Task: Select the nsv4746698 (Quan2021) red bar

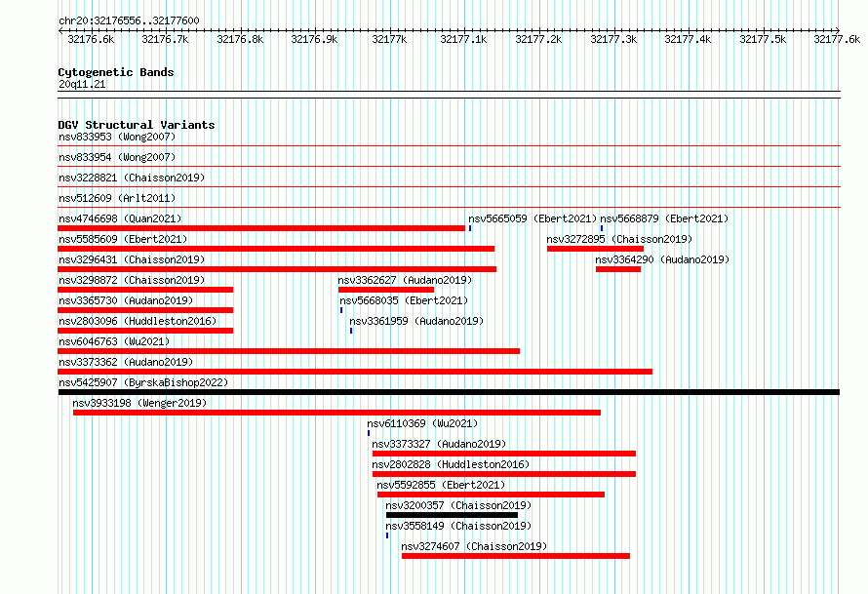Action: (x=261, y=228)
